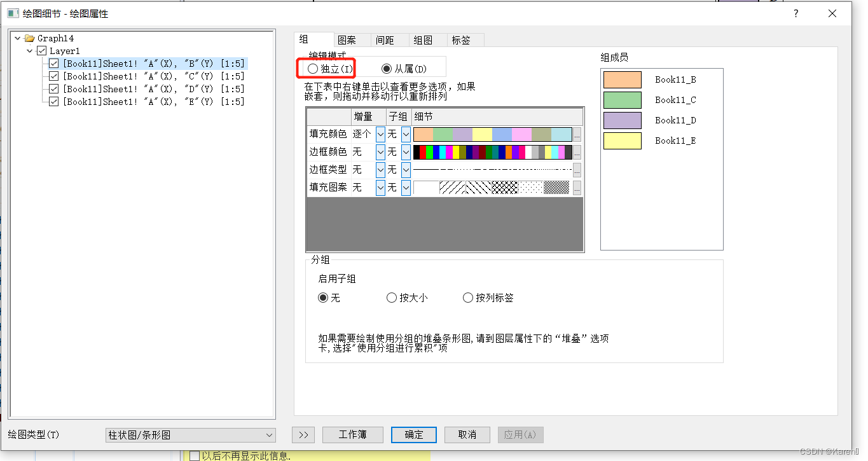This screenshot has width=868, height=461.
Task: Check the 以后不再显示此信息 checkbox
Action: [x=195, y=455]
